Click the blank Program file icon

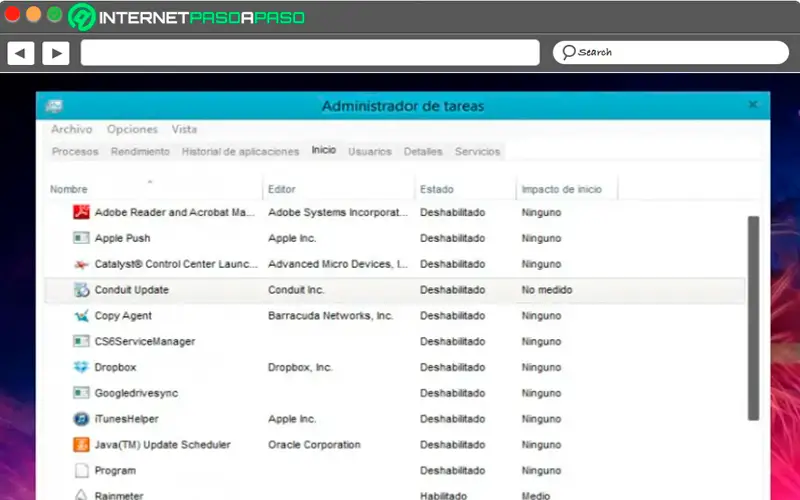(x=82, y=470)
